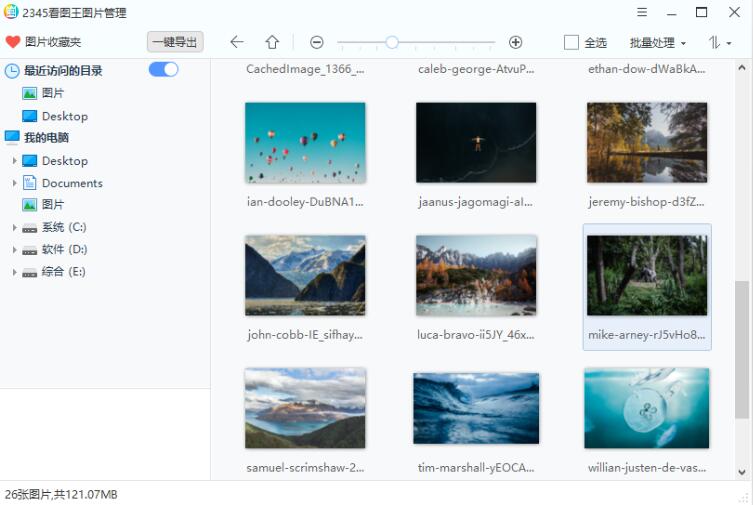The height and width of the screenshot is (505, 753).
Task: Toggle the 最近访问的目录 switch
Action: coord(163,70)
